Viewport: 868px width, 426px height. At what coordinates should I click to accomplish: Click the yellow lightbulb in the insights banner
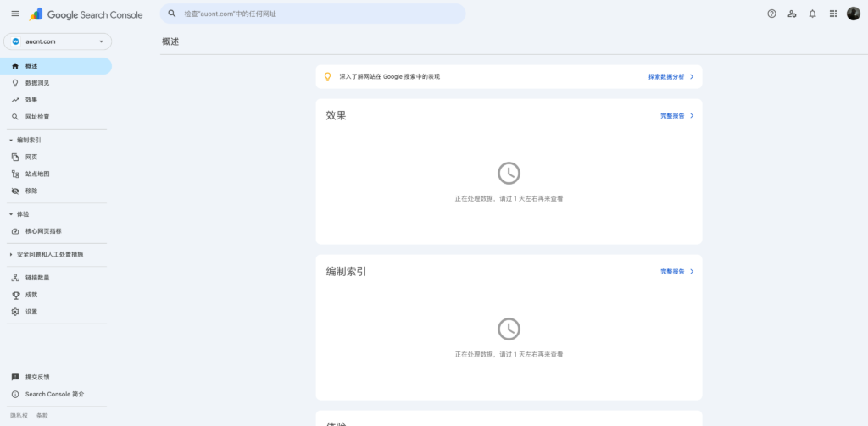[327, 77]
